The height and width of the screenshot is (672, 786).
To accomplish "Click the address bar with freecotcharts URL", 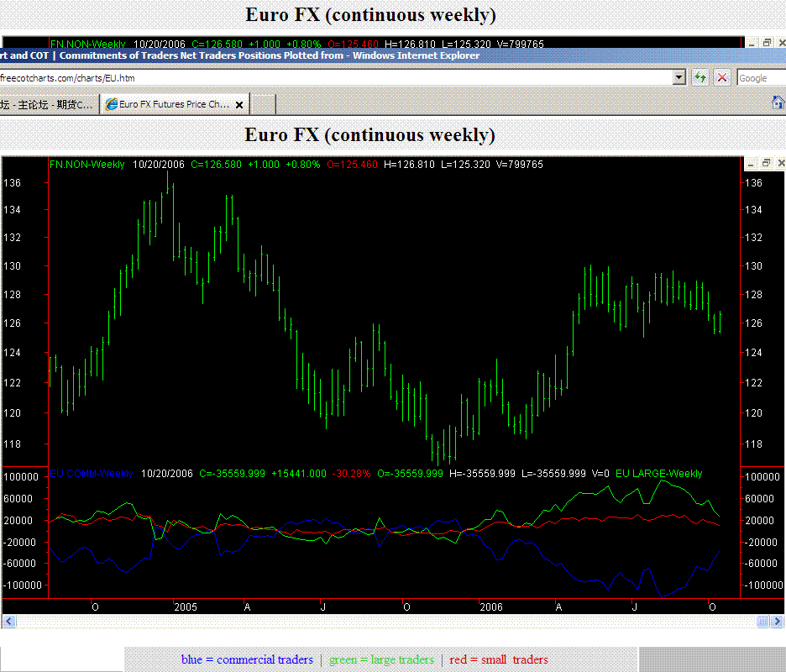I will (336, 78).
